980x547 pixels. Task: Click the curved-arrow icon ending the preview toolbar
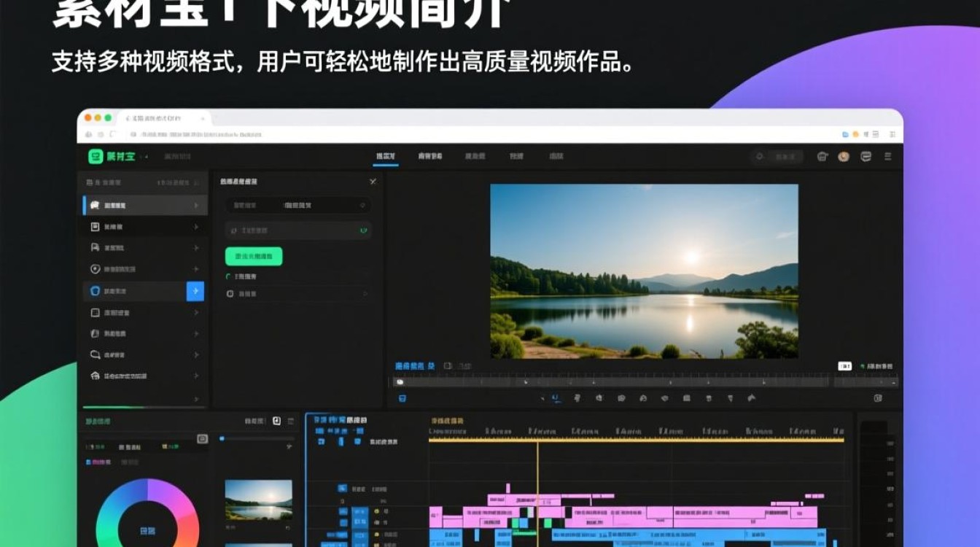tap(752, 398)
